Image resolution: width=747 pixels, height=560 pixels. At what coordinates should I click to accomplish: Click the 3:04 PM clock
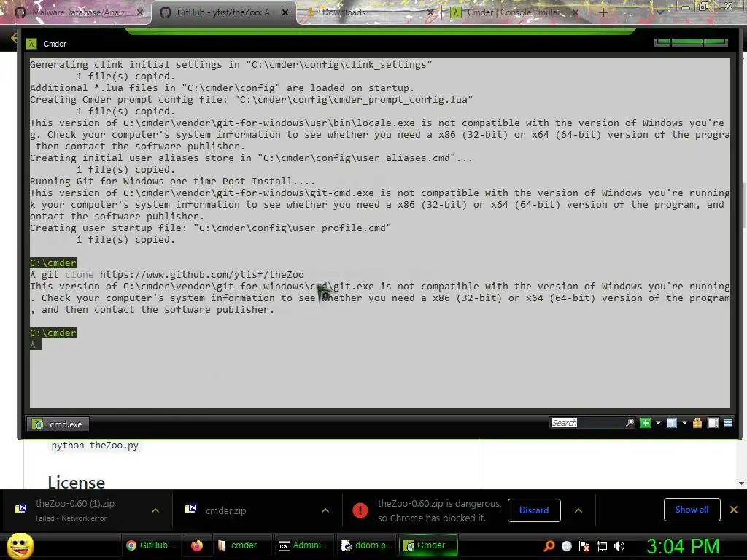click(683, 546)
